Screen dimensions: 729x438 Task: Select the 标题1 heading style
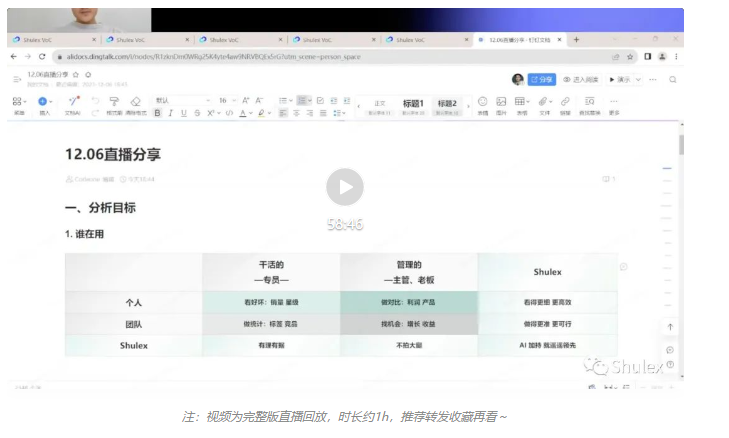pos(413,106)
